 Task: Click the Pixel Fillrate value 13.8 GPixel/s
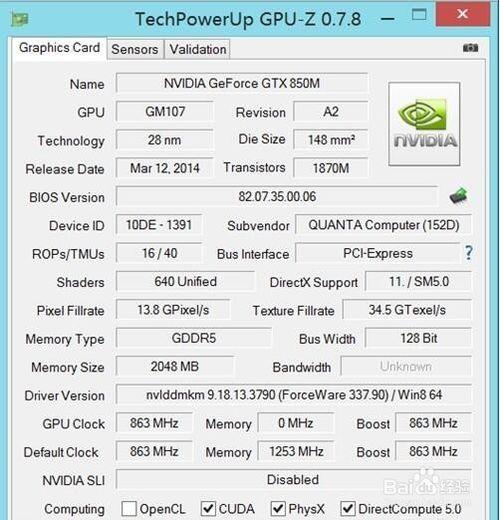pyautogui.click(x=173, y=310)
